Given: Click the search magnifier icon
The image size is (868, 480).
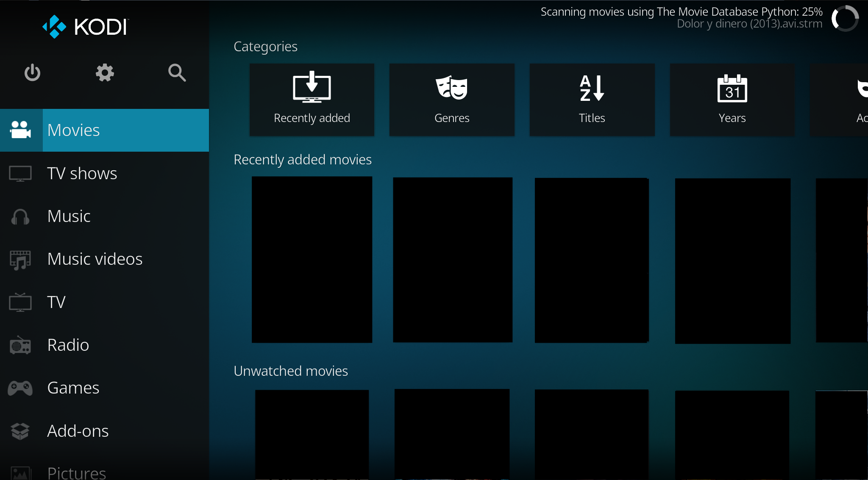Looking at the screenshot, I should click(x=177, y=73).
